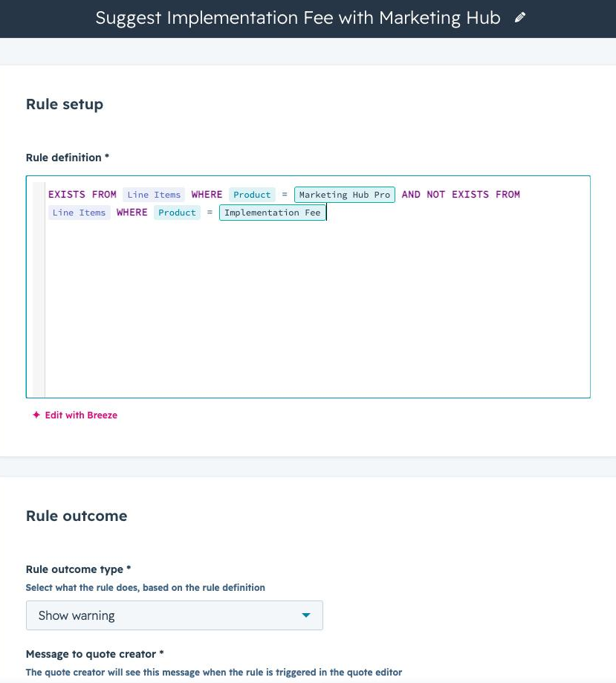
Task: Open the Rule outcome type dropdown
Action: [175, 615]
